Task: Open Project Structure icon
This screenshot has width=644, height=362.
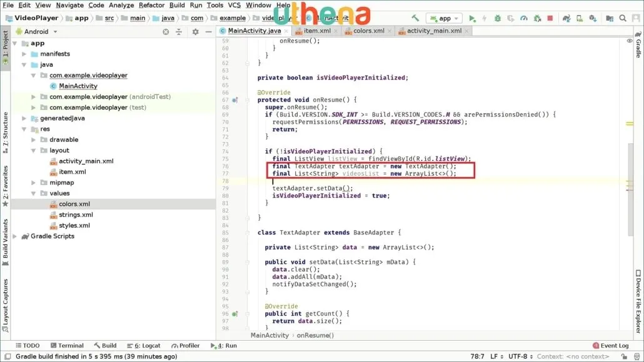Action: (610, 19)
